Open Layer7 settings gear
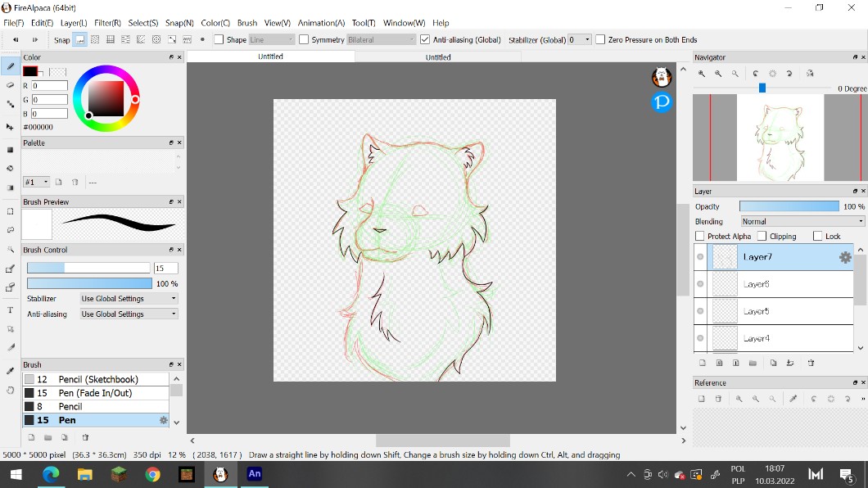The image size is (868, 488). (x=845, y=257)
